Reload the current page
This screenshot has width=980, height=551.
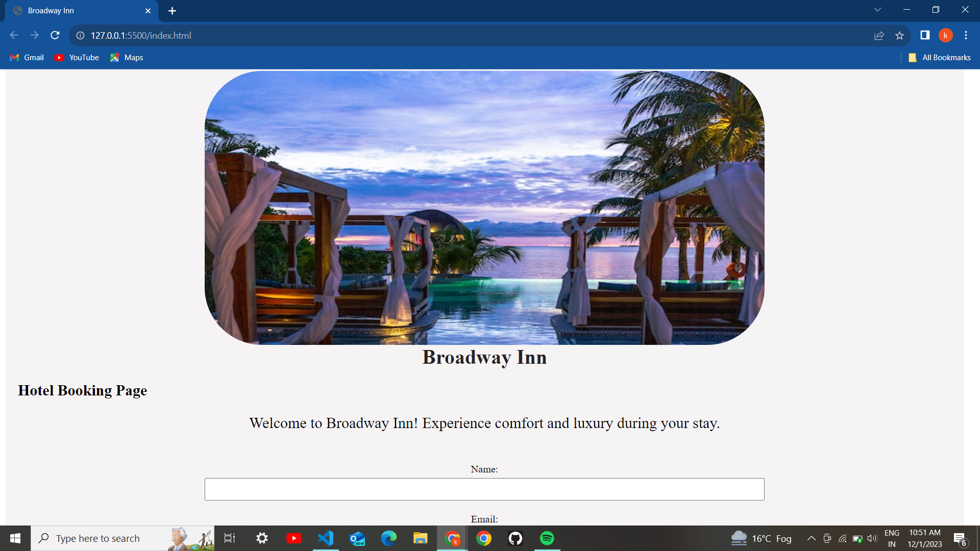coord(55,35)
